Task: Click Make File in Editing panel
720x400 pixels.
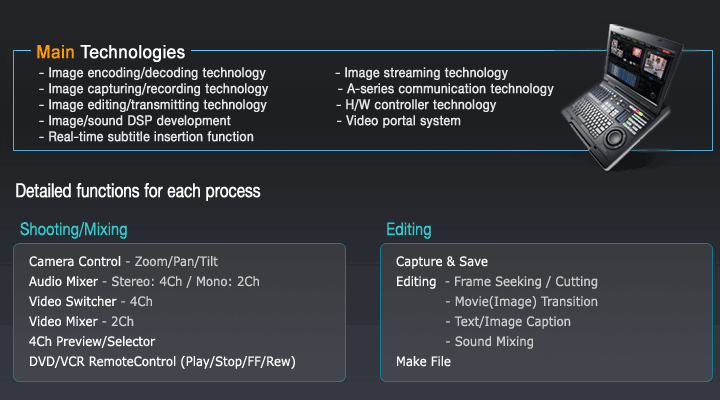Action: click(423, 361)
